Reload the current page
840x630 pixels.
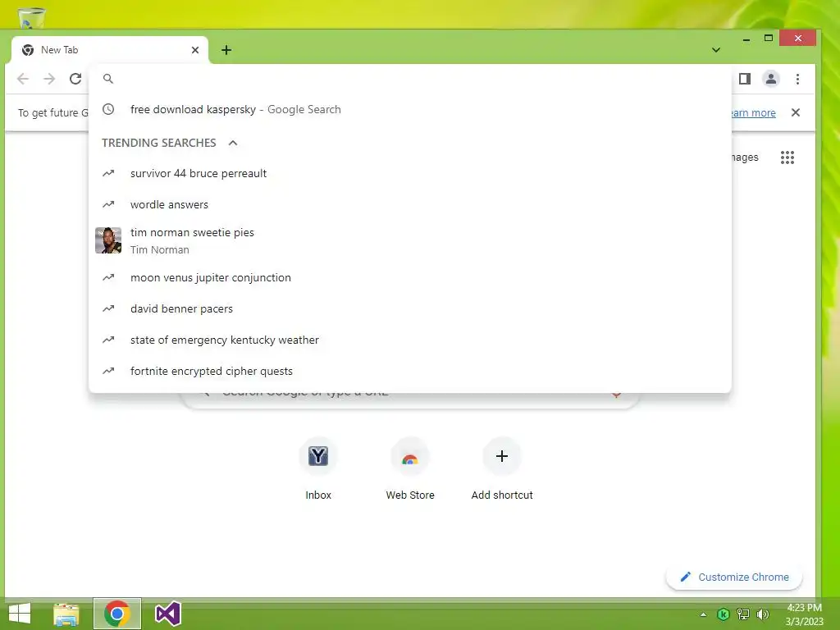click(75, 79)
